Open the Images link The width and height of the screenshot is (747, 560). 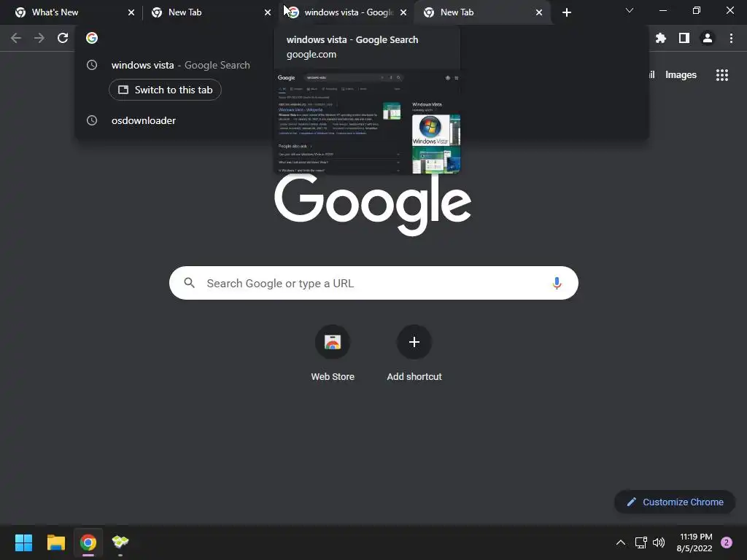pyautogui.click(x=681, y=75)
